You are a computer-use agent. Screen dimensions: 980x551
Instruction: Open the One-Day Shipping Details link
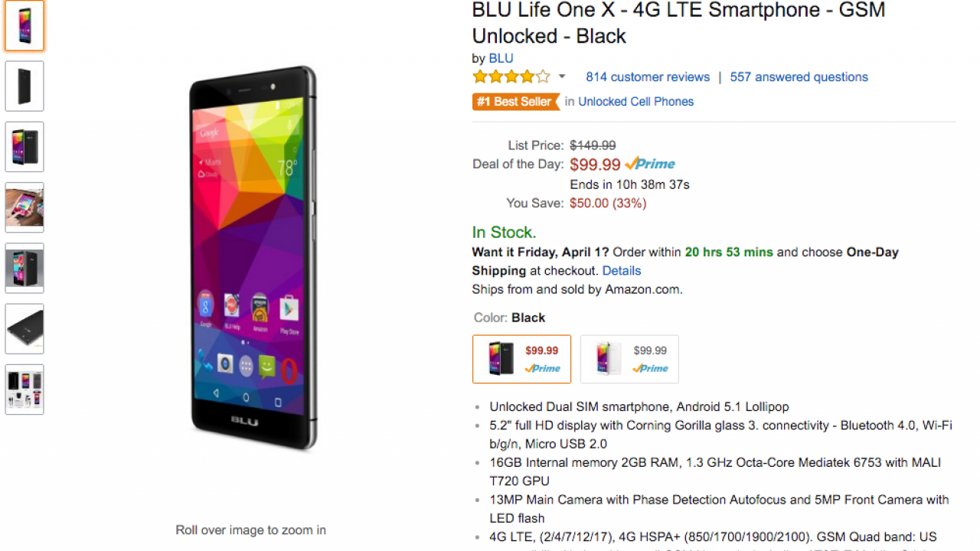pyautogui.click(x=622, y=271)
